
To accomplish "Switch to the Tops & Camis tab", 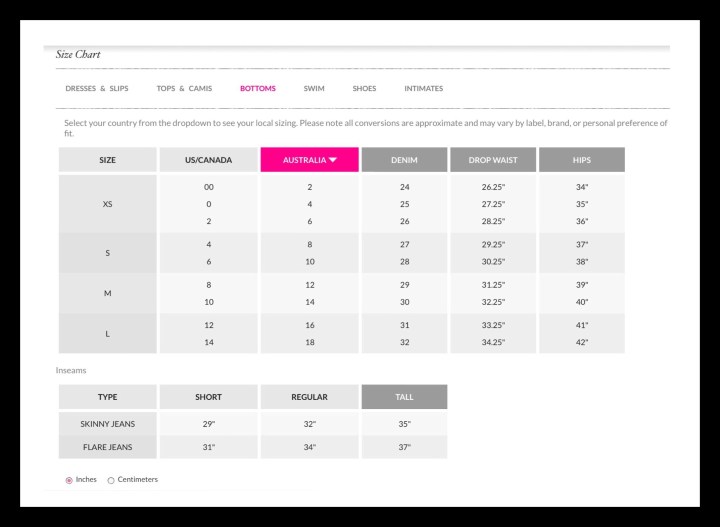I will coord(184,89).
